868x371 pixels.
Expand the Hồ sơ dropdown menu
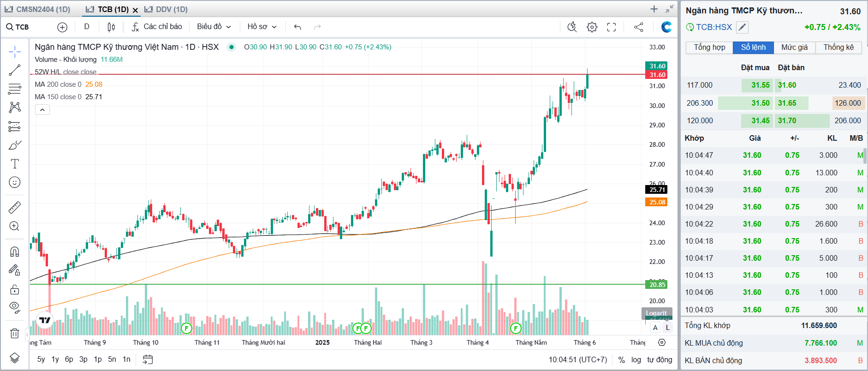[x=262, y=27]
